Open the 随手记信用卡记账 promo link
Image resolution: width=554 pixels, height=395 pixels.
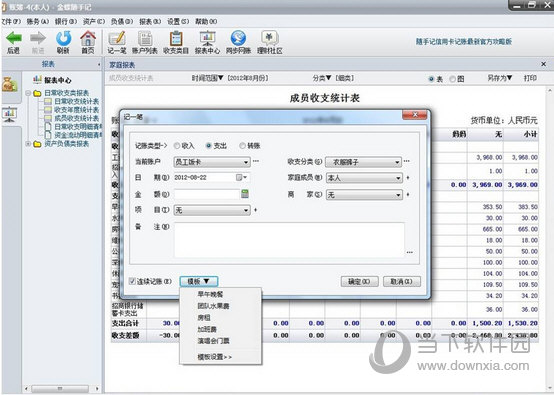coord(464,41)
